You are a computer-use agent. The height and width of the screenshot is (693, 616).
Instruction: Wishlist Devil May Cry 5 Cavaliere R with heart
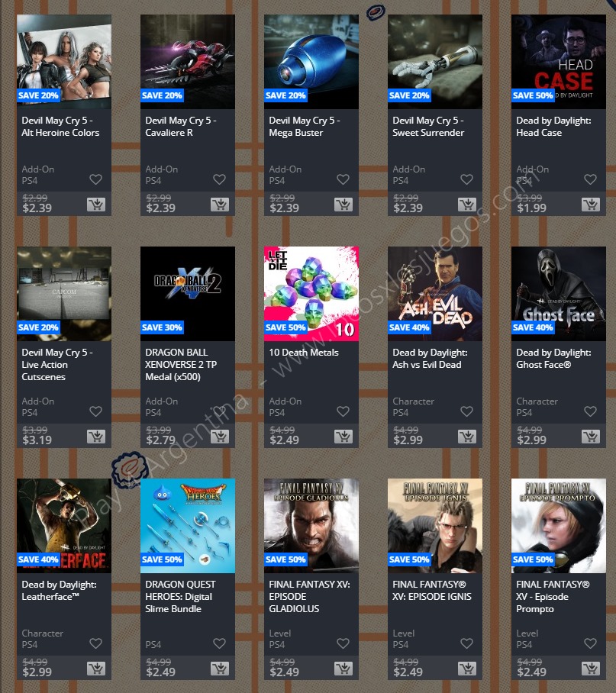tap(220, 179)
